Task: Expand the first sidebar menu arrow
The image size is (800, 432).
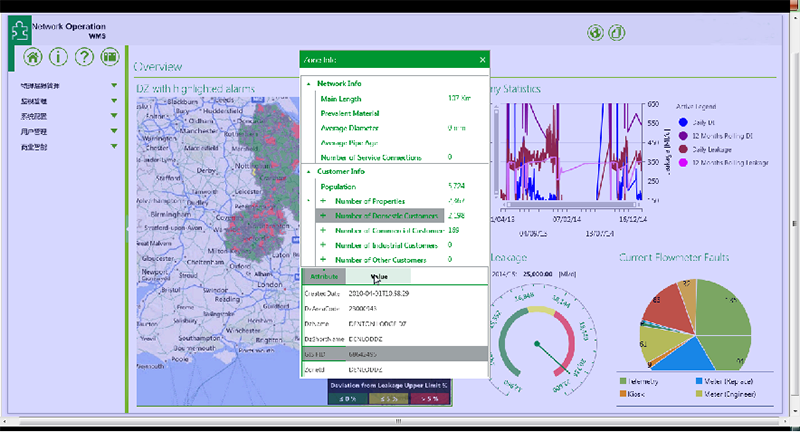Action: (x=115, y=86)
